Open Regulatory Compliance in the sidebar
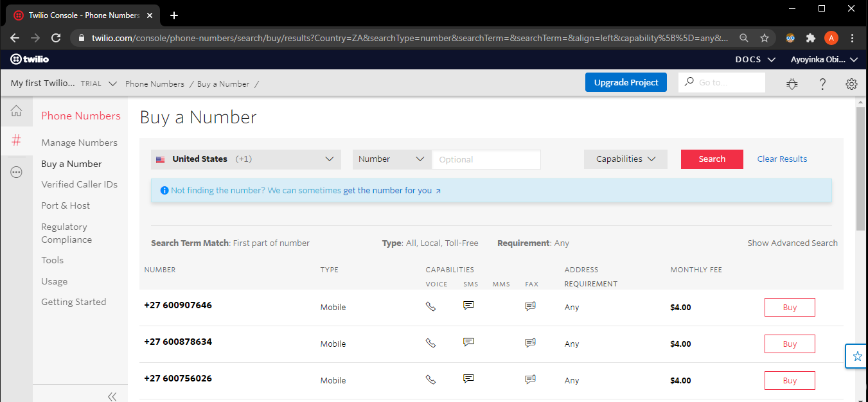Screen dimensions: 868x402 tap(66, 233)
